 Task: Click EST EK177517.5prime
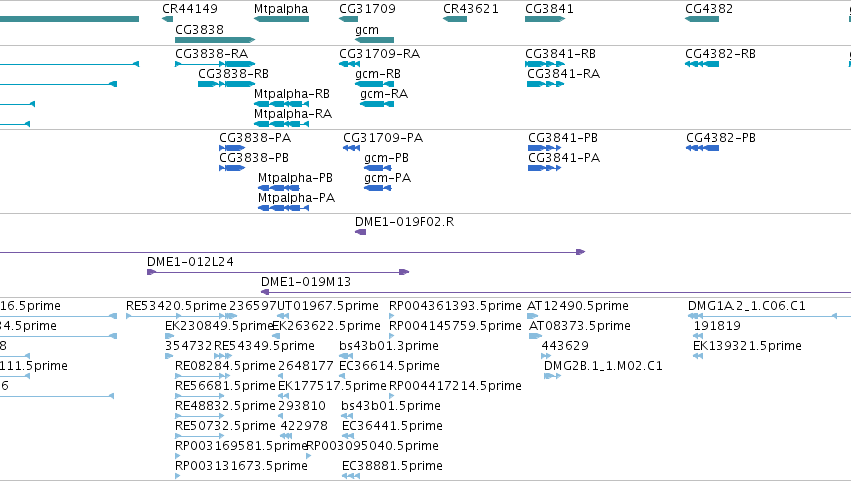click(x=332, y=387)
